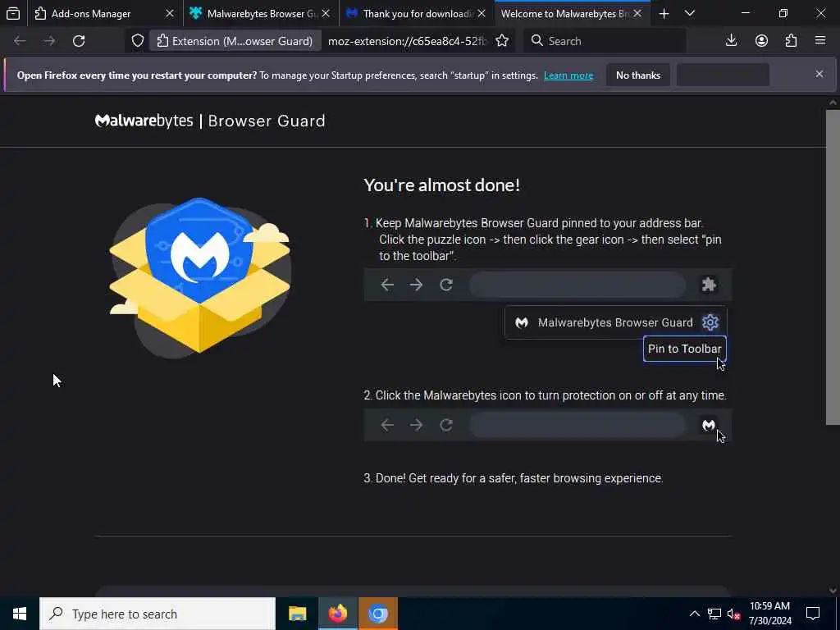Go forward one page
840x630 pixels.
[x=49, y=41]
